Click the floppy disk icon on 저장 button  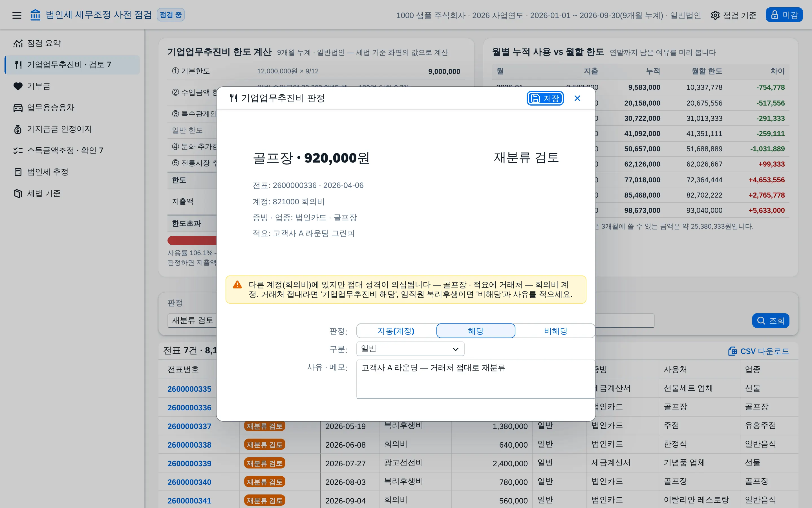click(535, 98)
